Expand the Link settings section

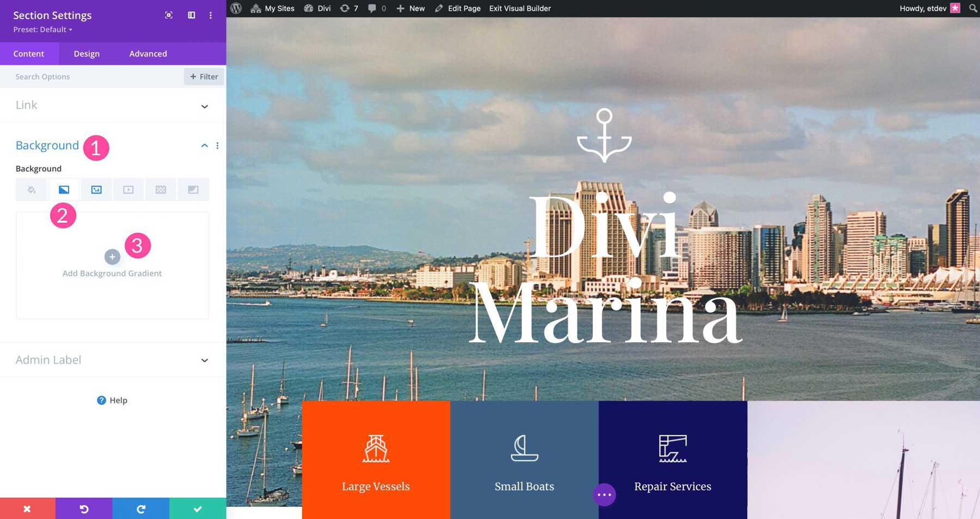(204, 107)
